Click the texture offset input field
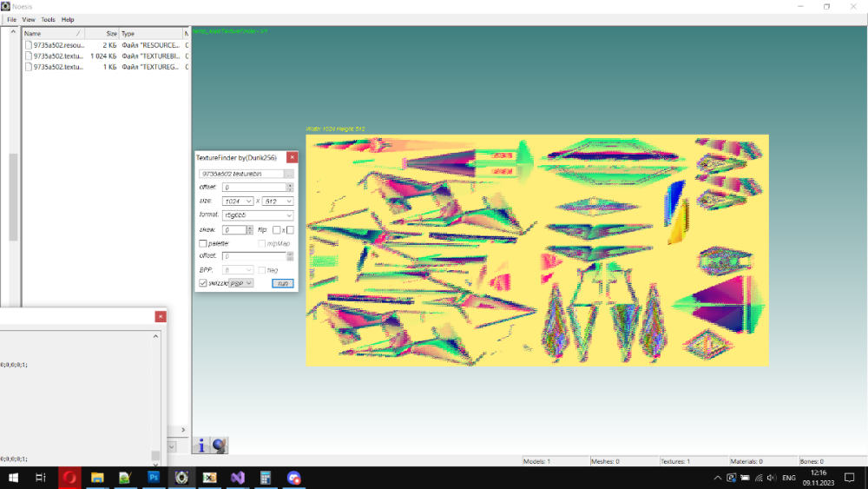 click(254, 188)
